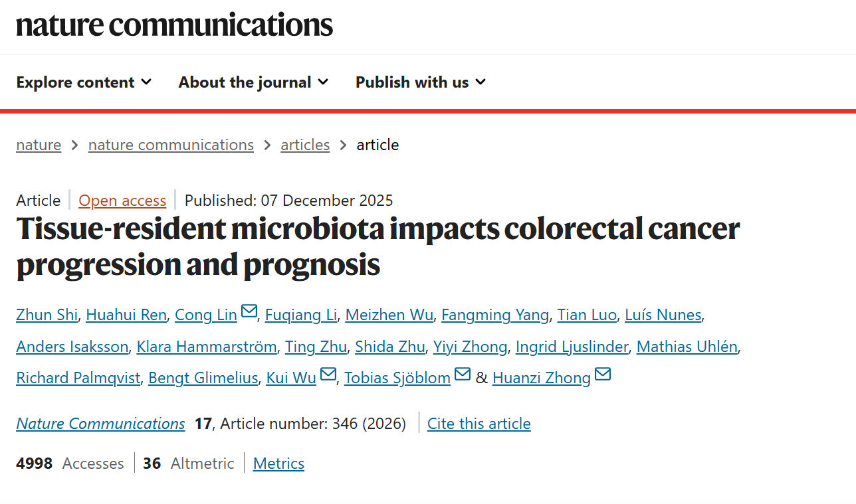View article Metrics link
The height and width of the screenshot is (504, 856).
coord(278,463)
